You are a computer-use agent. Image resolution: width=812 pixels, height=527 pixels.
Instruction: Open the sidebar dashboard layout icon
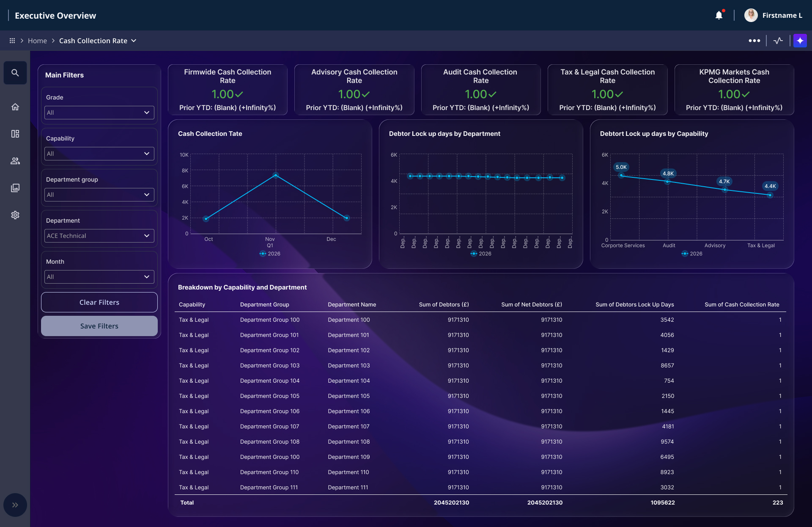[15, 134]
